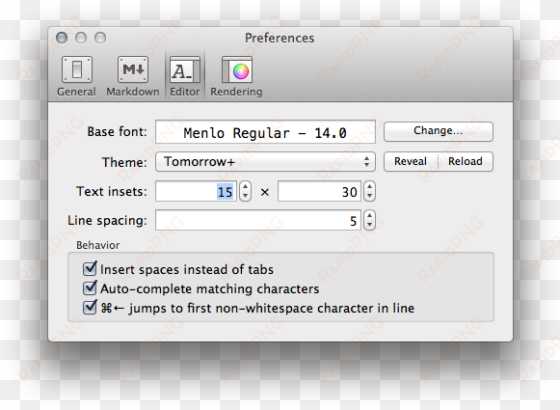Click the Base font: label
Screen dimensions: 560x410
(x=117, y=132)
